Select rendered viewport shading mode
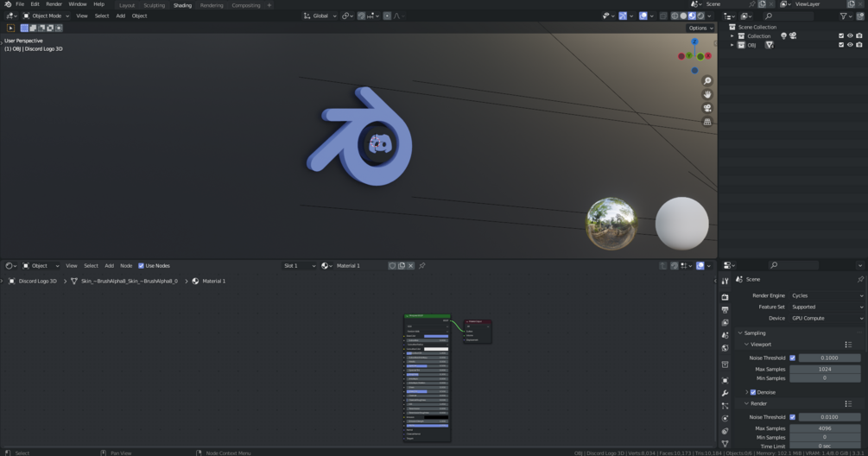The height and width of the screenshot is (456, 868). (x=700, y=16)
